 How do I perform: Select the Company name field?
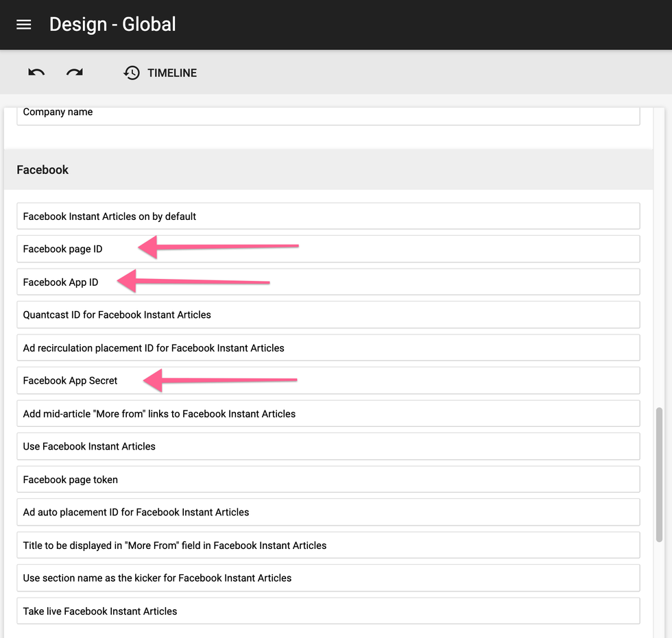(x=329, y=114)
